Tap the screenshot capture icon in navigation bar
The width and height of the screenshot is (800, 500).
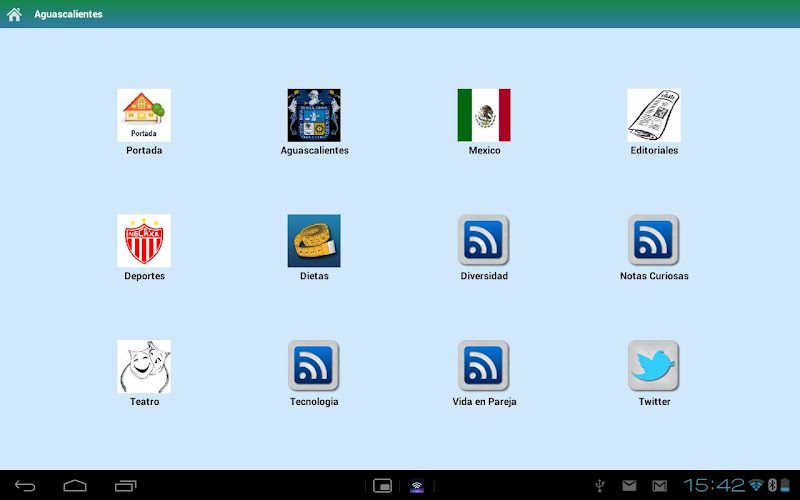click(x=382, y=486)
